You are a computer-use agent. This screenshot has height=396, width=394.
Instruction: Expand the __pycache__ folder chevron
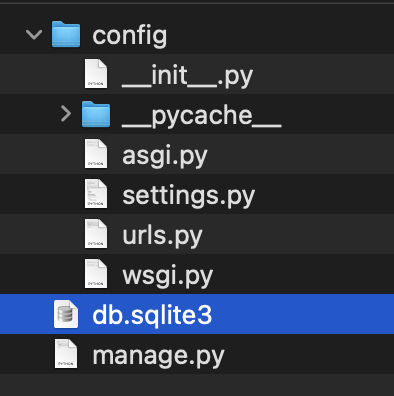[x=66, y=114]
